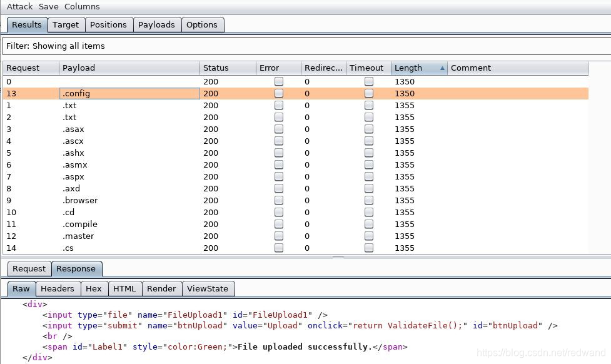Viewport: 611px width, 364px height.
Task: Switch to the Options tab
Action: 202,25
